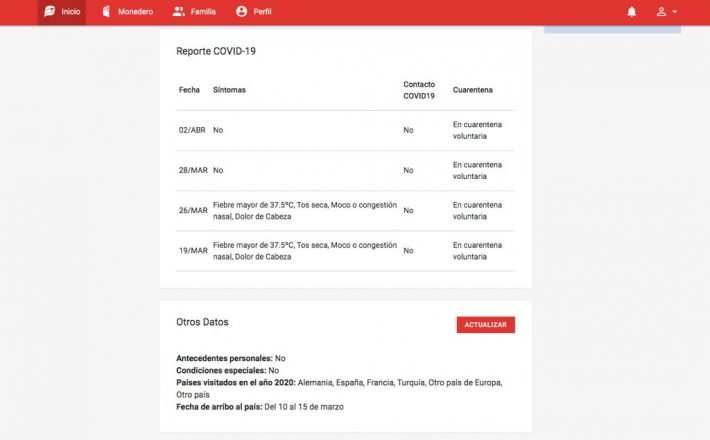710x440 pixels.
Task: Select the 26/MAR symptoms entry
Action: [x=305, y=210]
